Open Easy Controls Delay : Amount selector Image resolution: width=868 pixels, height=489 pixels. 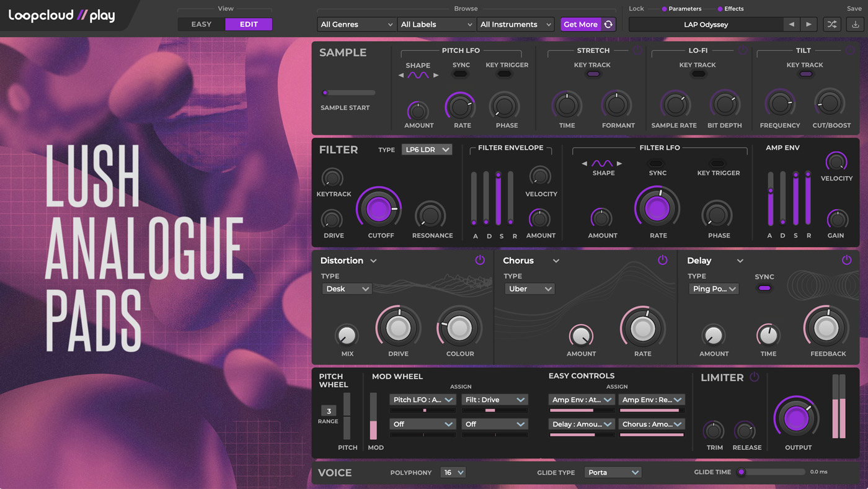[x=582, y=424]
